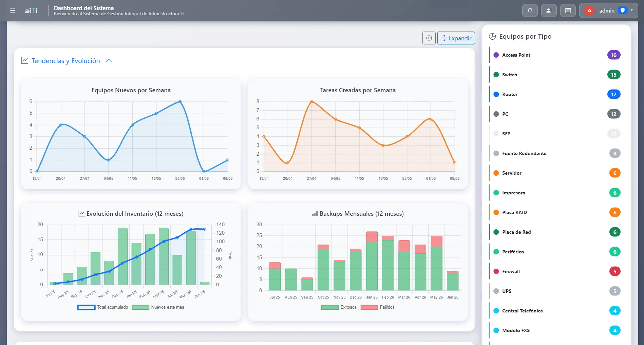Screen dimensions: 644x345
Task: Click the line chart icon by Evolución del Inventario
Action: tap(81, 213)
